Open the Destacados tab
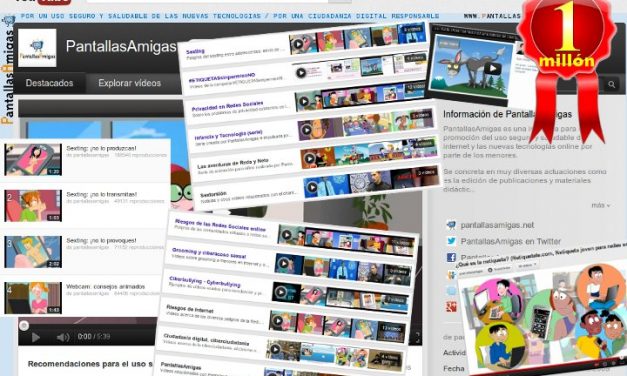Viewport: 627px width, 376px height. (x=49, y=83)
